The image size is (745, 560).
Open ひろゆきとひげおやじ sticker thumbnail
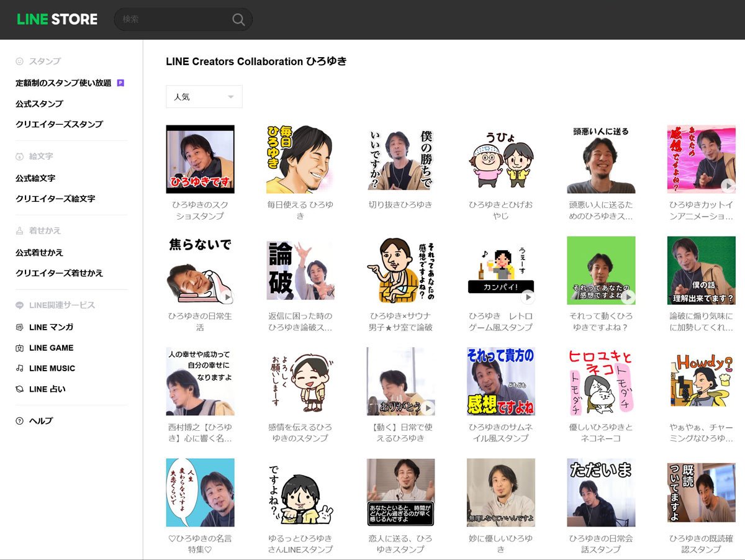[501, 160]
